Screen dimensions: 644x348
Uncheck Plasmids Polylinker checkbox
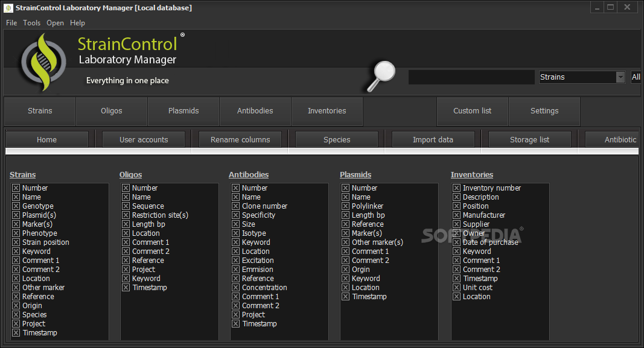tap(345, 206)
